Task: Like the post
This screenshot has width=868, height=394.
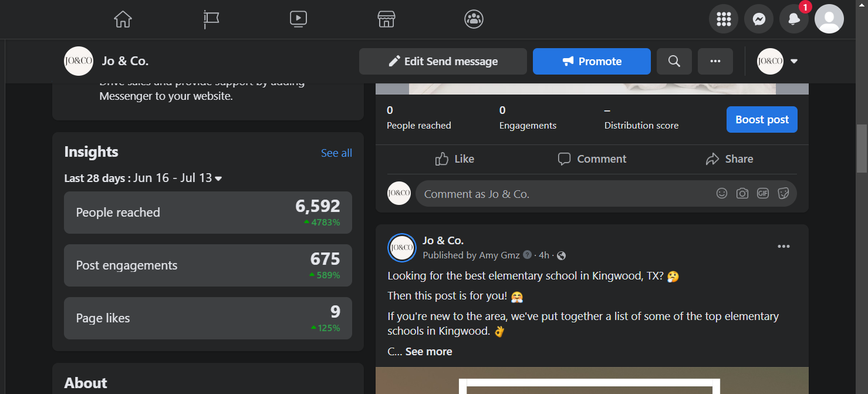Action: click(x=455, y=159)
